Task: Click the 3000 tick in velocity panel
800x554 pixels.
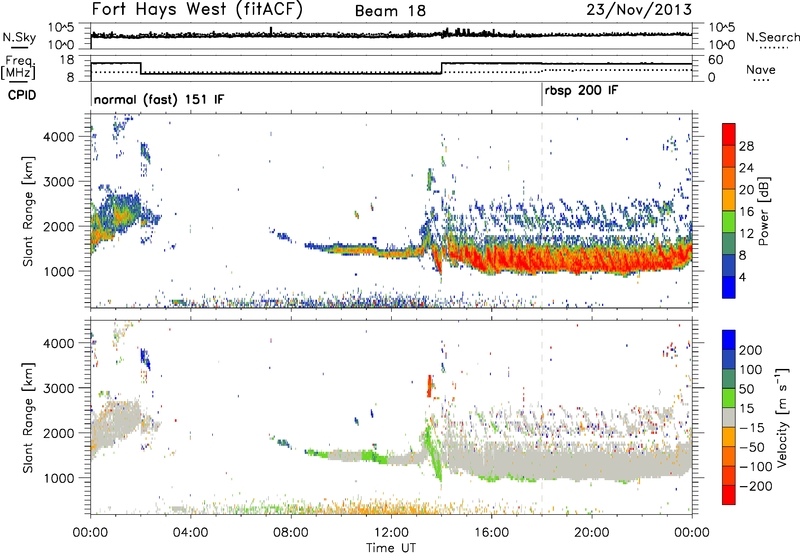Action: 59,388
